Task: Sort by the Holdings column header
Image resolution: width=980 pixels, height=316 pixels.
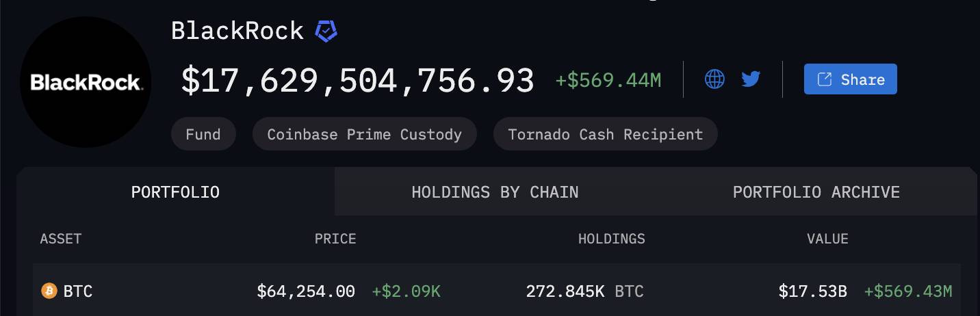Action: (x=612, y=239)
